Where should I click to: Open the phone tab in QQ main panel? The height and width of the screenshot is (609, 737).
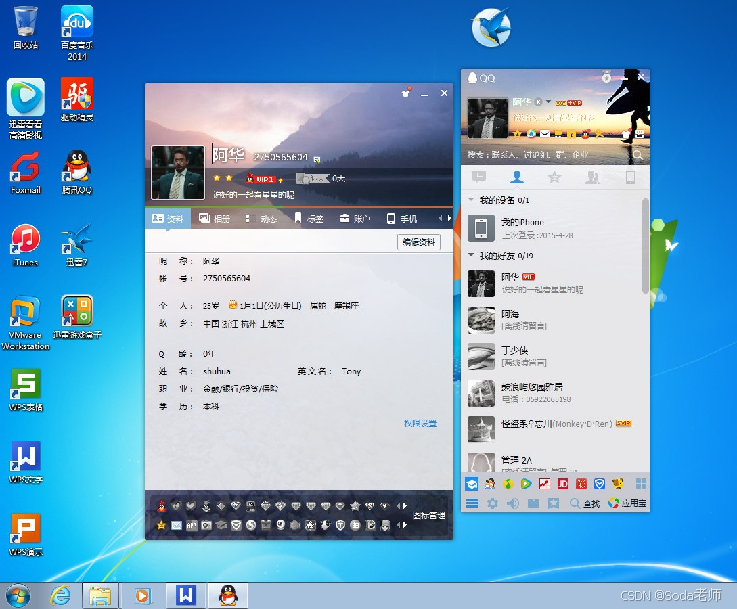tap(630, 177)
